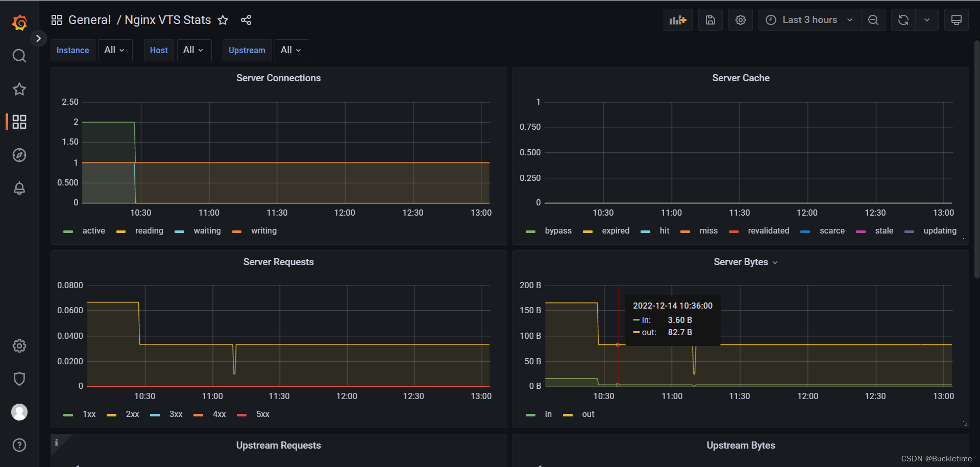Screen dimensions: 980x467
Task: Open the refresh interval dropdown arrow
Action: (927, 20)
